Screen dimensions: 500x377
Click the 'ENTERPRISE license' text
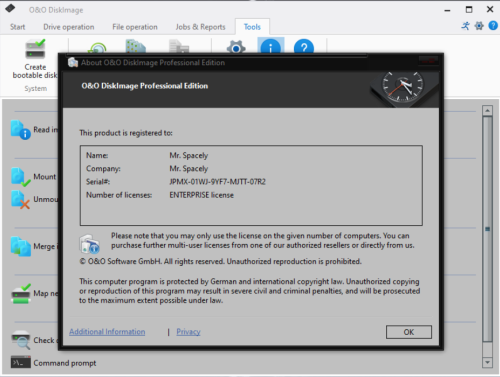coord(201,195)
